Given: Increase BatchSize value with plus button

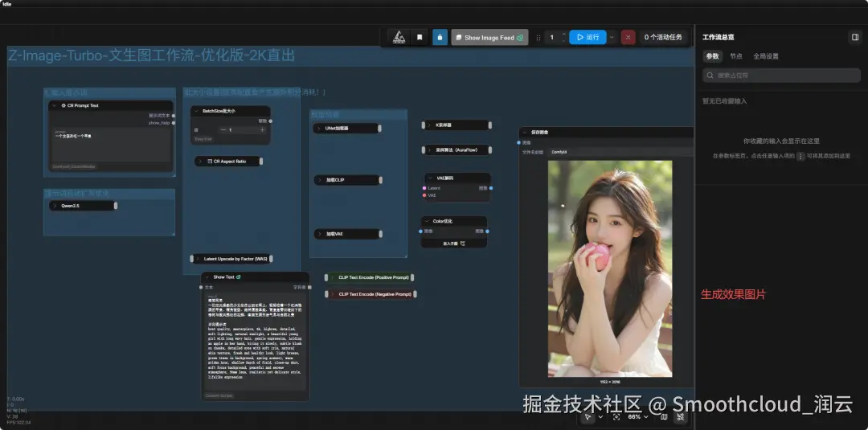Looking at the screenshot, I should (x=262, y=130).
